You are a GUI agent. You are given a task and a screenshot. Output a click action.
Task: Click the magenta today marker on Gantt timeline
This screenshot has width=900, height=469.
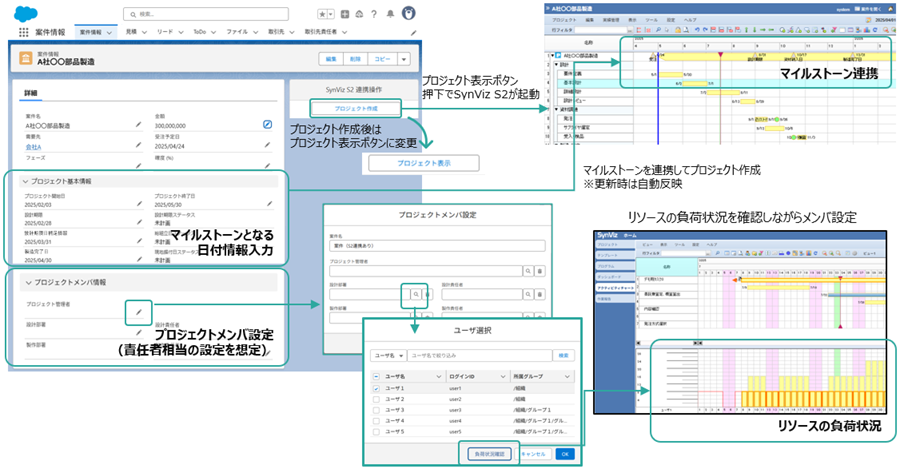(720, 56)
